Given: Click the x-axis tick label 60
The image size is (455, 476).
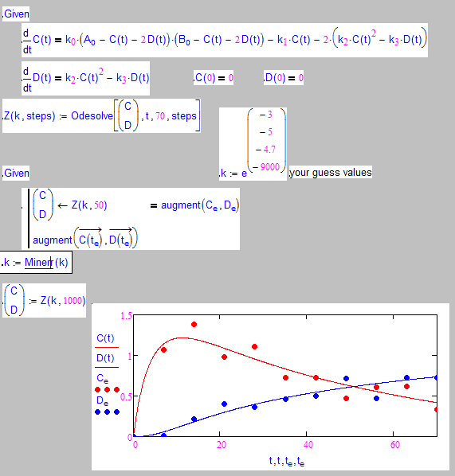Looking at the screenshot, I should point(395,445).
